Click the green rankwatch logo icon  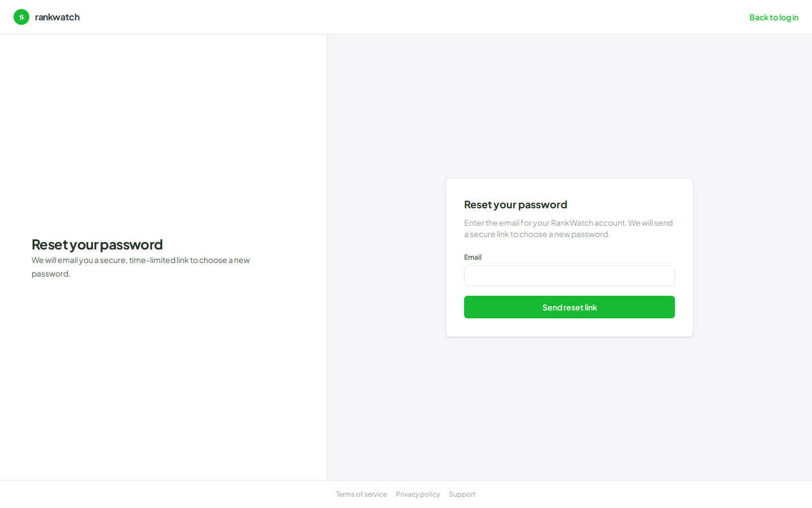21,17
